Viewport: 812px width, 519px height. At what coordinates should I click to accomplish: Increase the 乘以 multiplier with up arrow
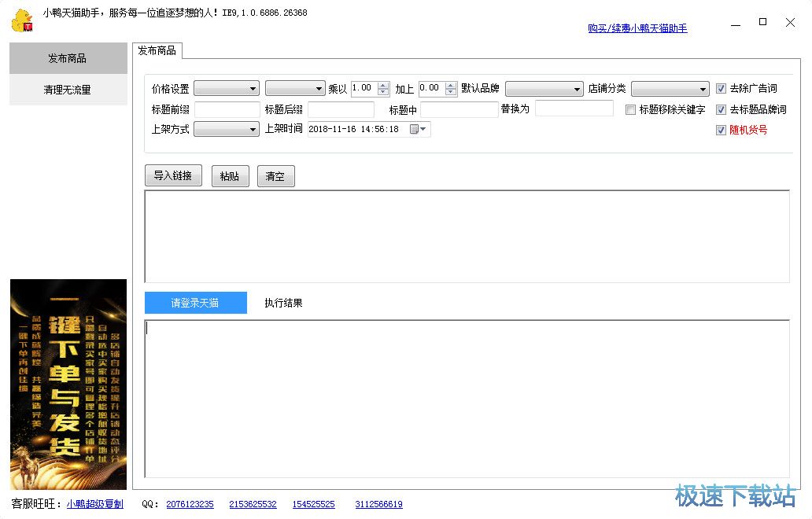tap(383, 85)
